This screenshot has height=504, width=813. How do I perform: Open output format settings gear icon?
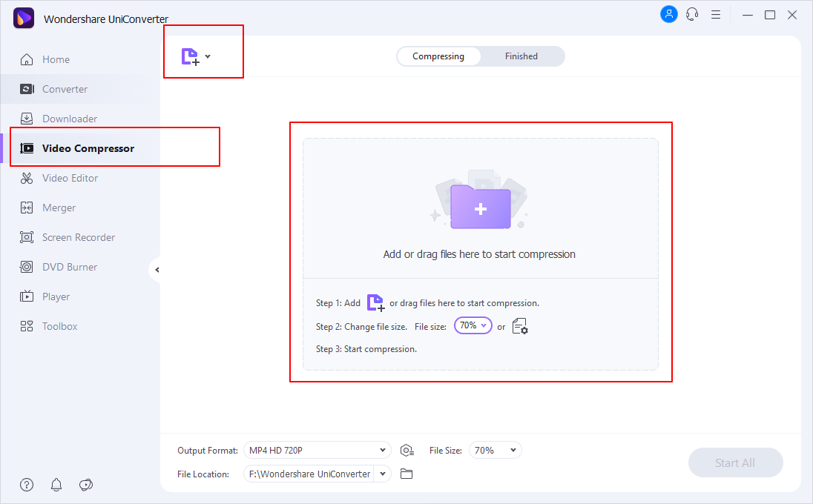[407, 451]
